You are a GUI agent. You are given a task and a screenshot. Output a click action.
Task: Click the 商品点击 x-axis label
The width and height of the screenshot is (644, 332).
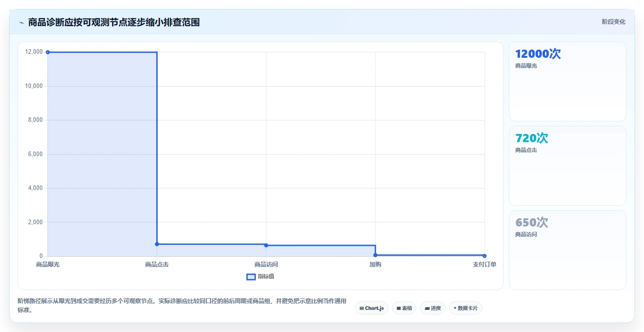point(157,265)
